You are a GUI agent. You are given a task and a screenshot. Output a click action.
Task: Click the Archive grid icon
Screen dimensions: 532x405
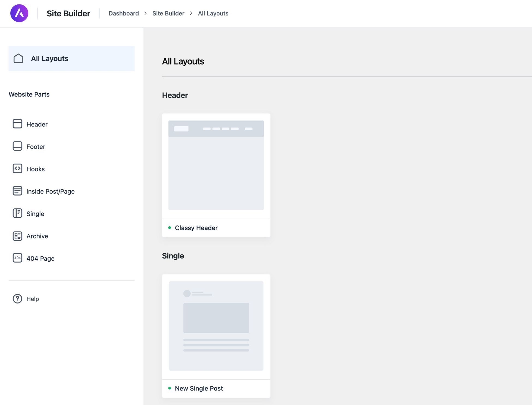[17, 236]
